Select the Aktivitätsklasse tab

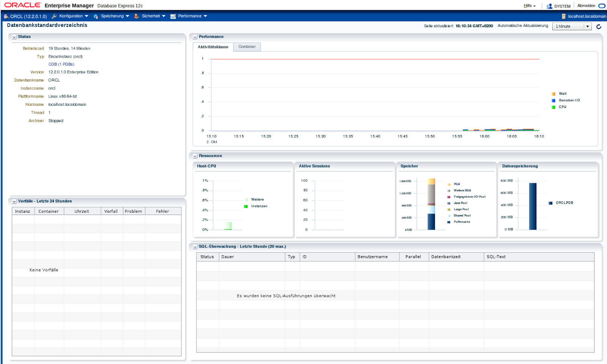[212, 47]
